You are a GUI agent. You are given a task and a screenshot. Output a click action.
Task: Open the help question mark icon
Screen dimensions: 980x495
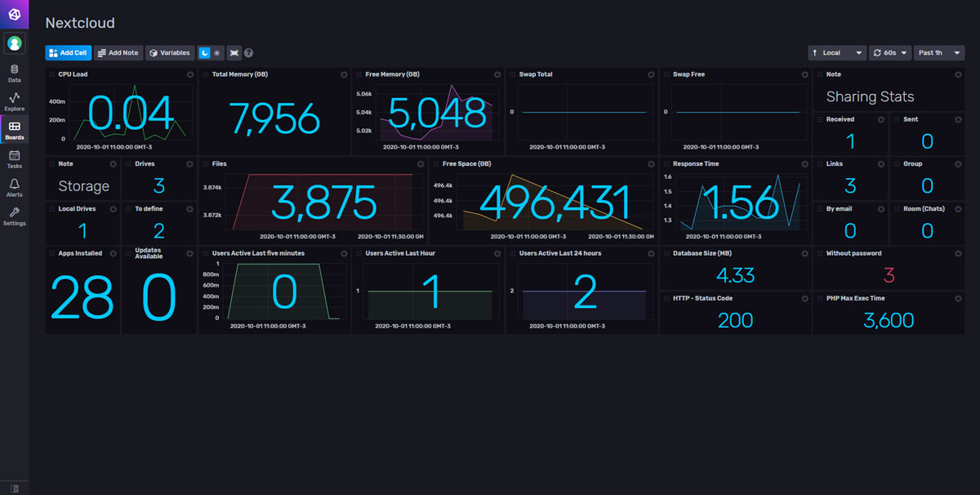248,53
